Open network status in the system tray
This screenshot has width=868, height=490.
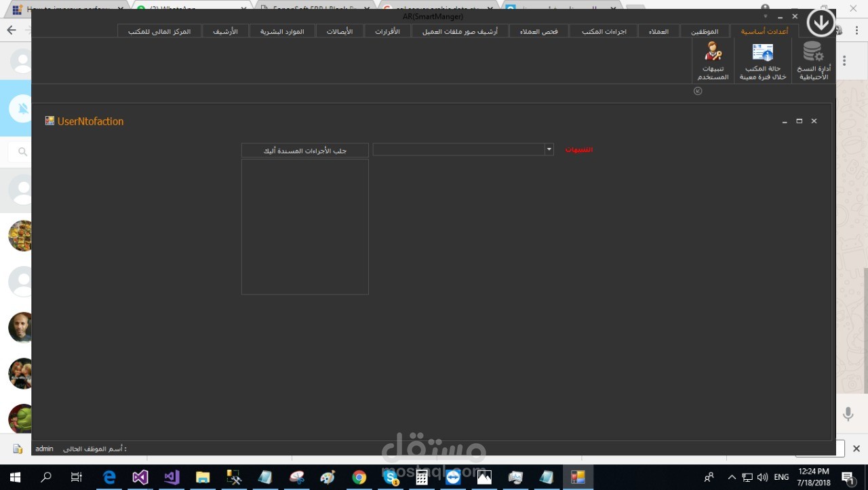747,477
